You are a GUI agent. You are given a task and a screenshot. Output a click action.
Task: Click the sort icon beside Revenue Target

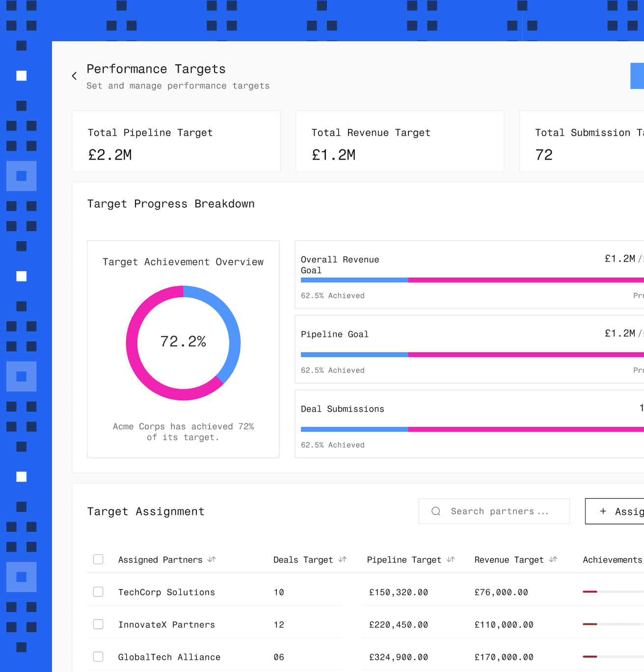554,560
